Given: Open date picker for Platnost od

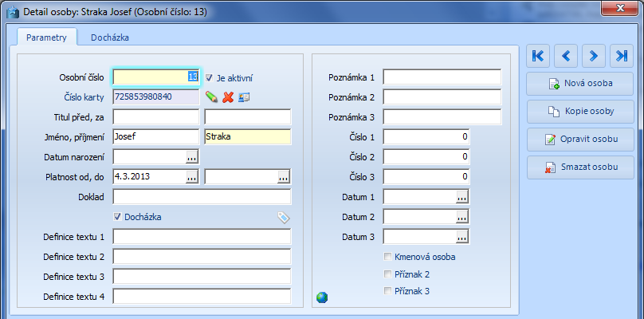Looking at the screenshot, I should click(x=192, y=177).
